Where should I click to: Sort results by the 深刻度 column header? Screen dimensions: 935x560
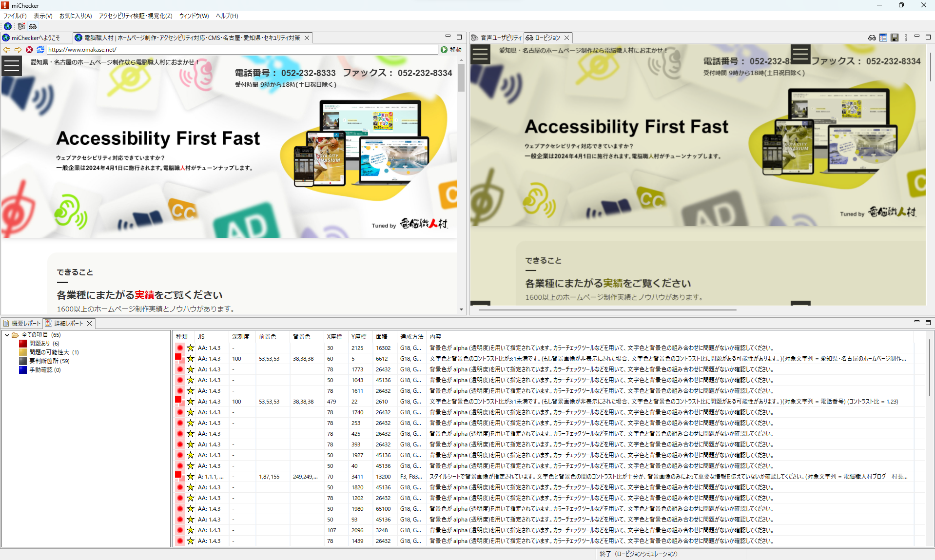point(241,337)
